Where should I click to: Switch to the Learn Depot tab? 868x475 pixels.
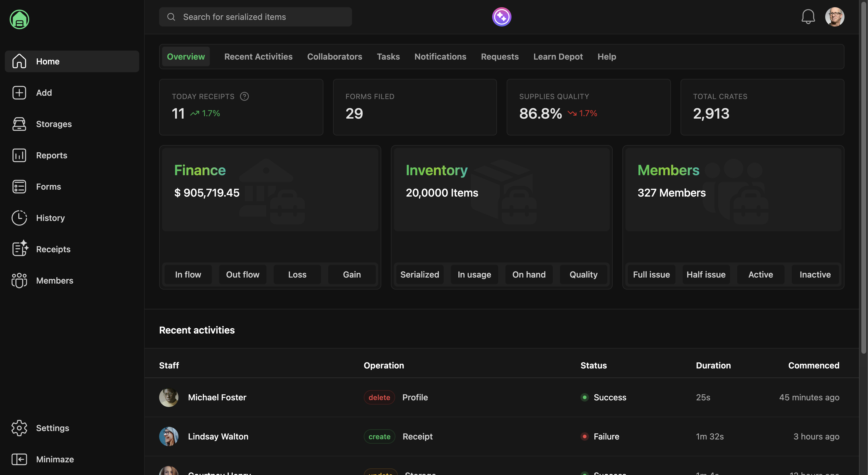[558, 57]
